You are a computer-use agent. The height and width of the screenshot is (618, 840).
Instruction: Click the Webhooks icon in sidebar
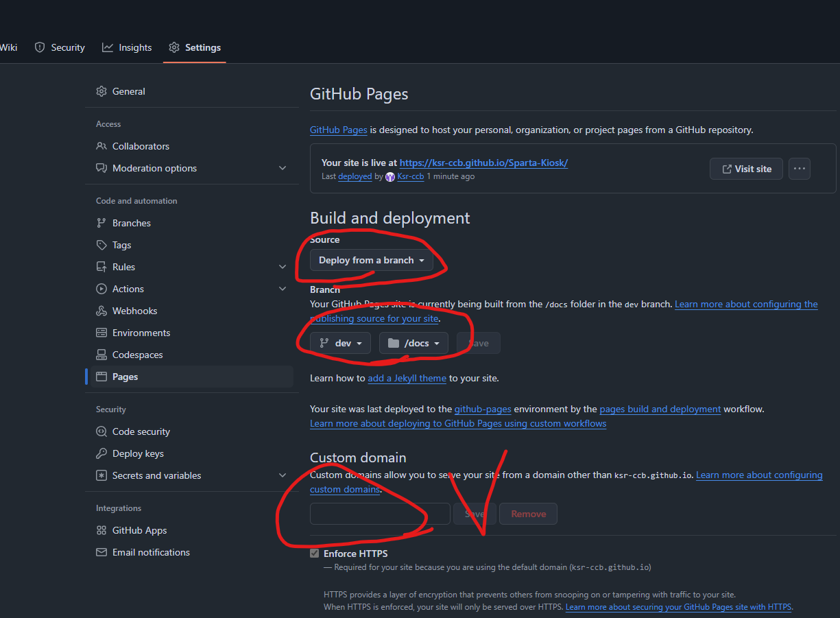(x=101, y=311)
